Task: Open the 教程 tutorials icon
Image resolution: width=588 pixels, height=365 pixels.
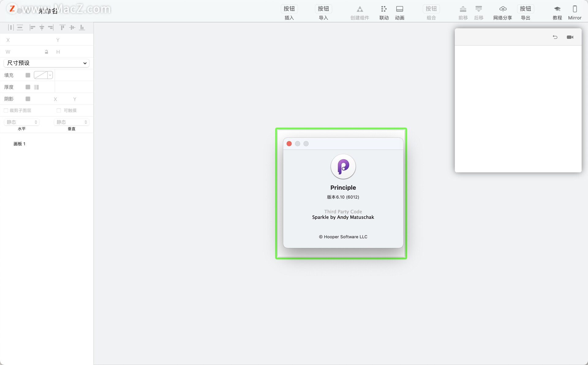Action: (557, 9)
